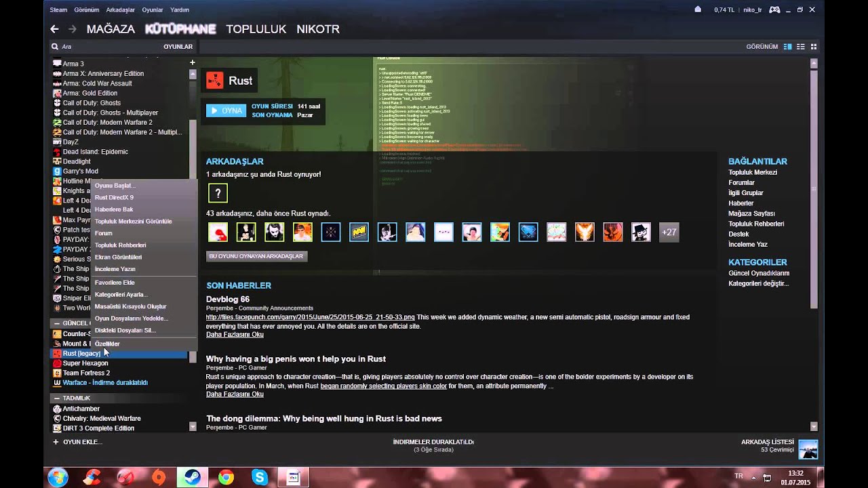The height and width of the screenshot is (488, 868).
Task: Go forward with the right arrow button
Action: [72, 29]
